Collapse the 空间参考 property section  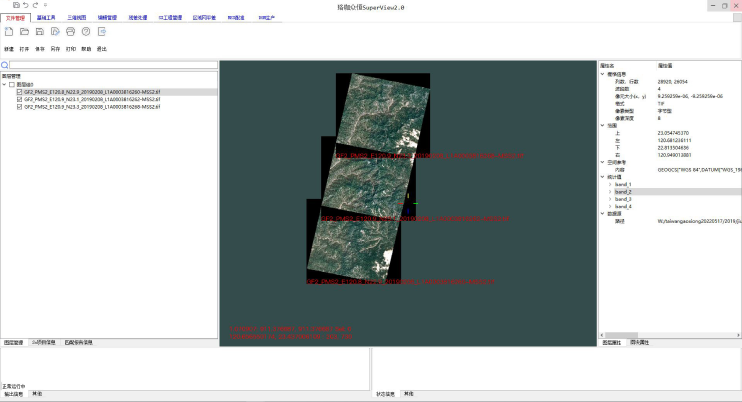[602, 162]
